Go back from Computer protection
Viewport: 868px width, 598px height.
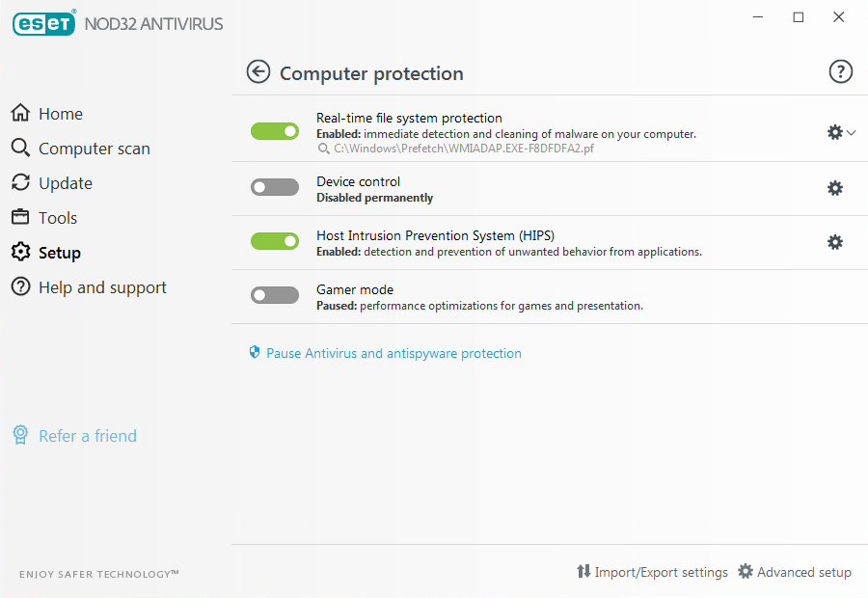click(258, 71)
